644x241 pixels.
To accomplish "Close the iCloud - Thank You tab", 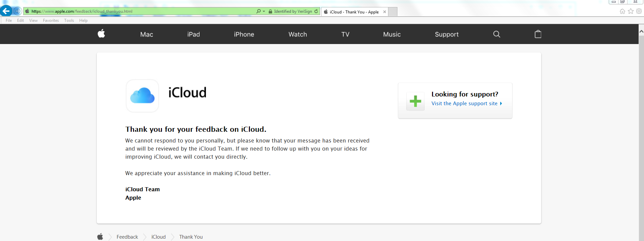I will (385, 12).
